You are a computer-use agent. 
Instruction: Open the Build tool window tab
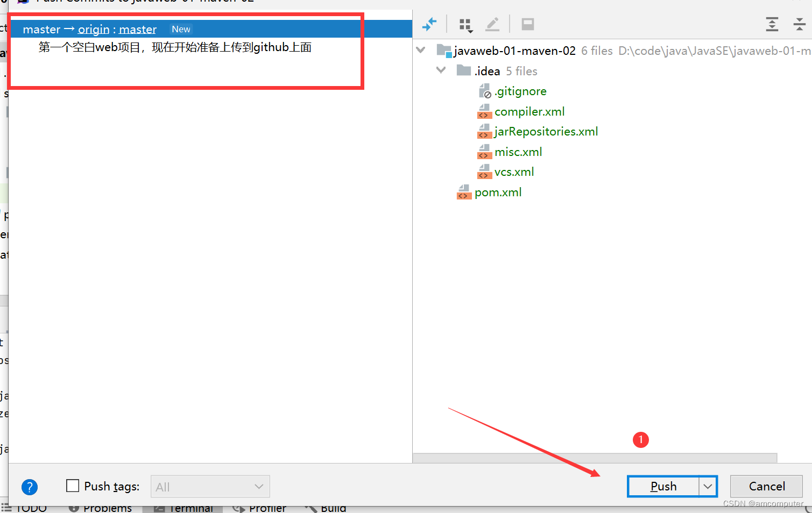coord(326,508)
